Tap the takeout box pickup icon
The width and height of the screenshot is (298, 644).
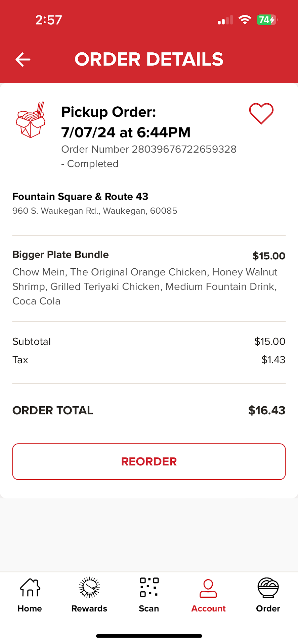31,120
